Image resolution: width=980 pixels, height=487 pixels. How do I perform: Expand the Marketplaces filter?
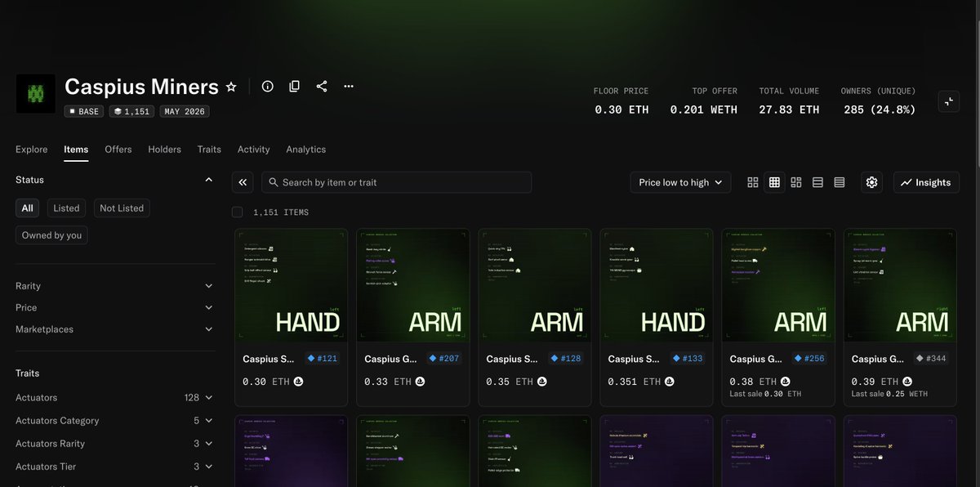tap(115, 329)
